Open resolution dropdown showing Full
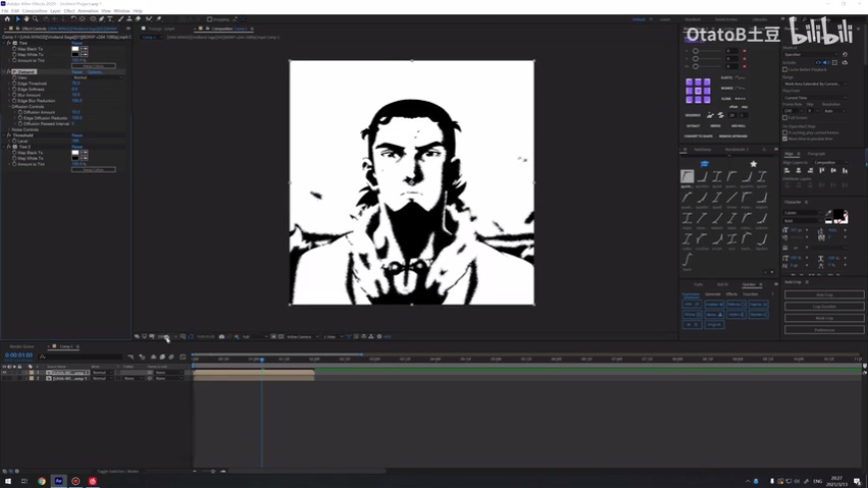Screen dimensions: 868x488 [254, 336]
